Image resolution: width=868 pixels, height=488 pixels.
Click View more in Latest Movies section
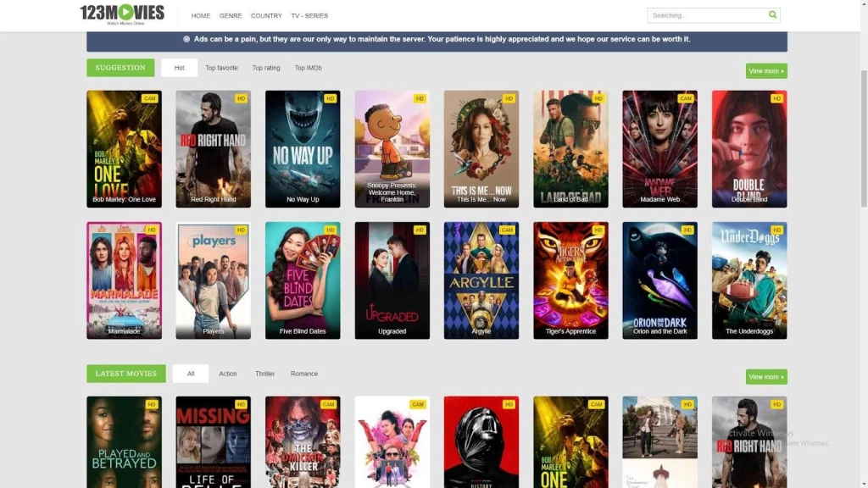coord(766,377)
